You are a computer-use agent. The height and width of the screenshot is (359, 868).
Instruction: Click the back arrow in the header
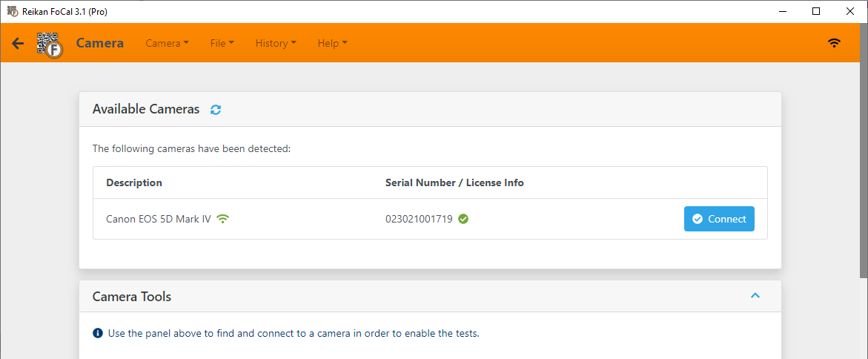pyautogui.click(x=18, y=43)
